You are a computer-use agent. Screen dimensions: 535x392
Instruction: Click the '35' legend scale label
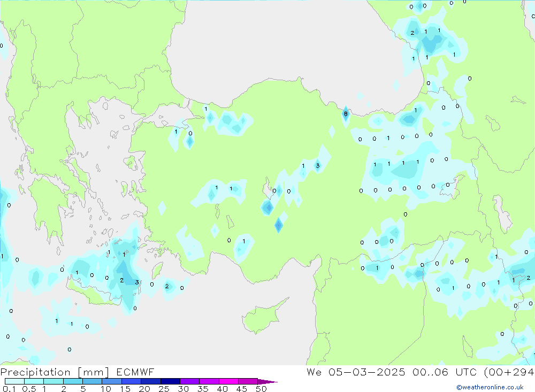[x=203, y=389]
